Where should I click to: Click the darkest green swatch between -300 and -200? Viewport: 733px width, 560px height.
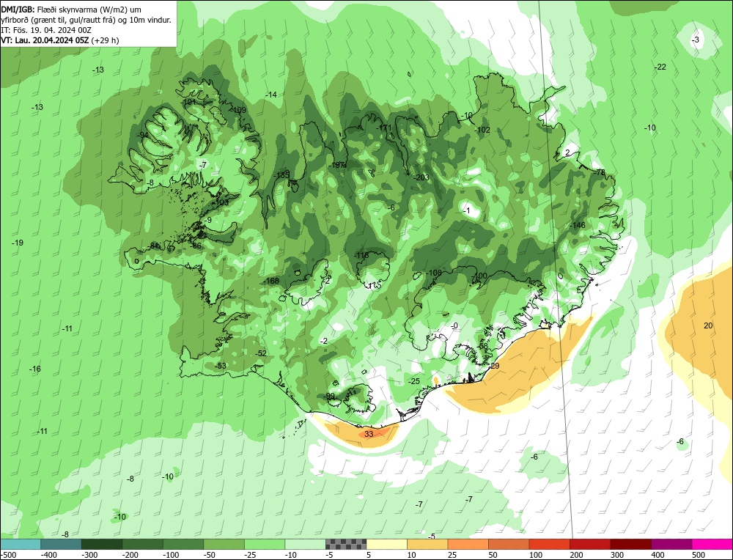pos(102,544)
